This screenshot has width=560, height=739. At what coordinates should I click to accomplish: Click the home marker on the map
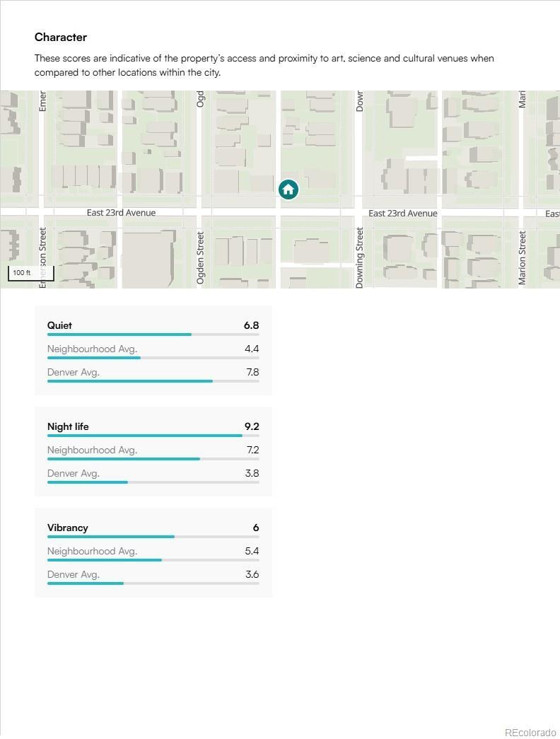coord(288,189)
